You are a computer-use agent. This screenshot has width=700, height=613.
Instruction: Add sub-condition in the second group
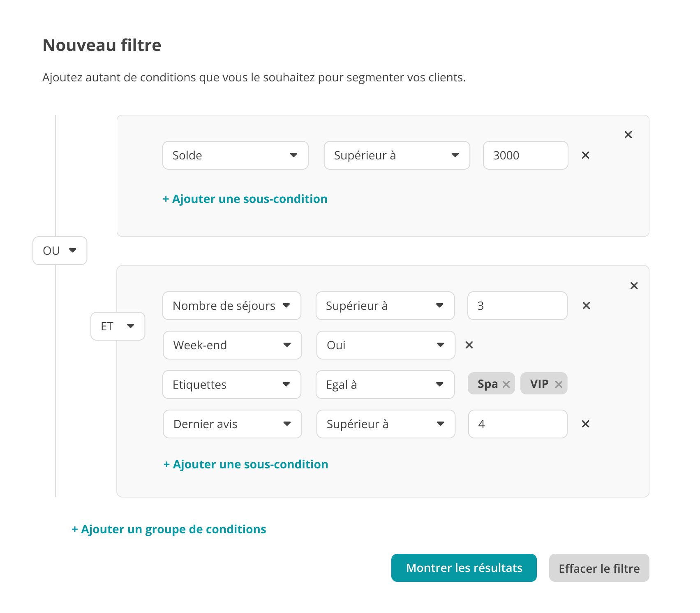point(246,464)
